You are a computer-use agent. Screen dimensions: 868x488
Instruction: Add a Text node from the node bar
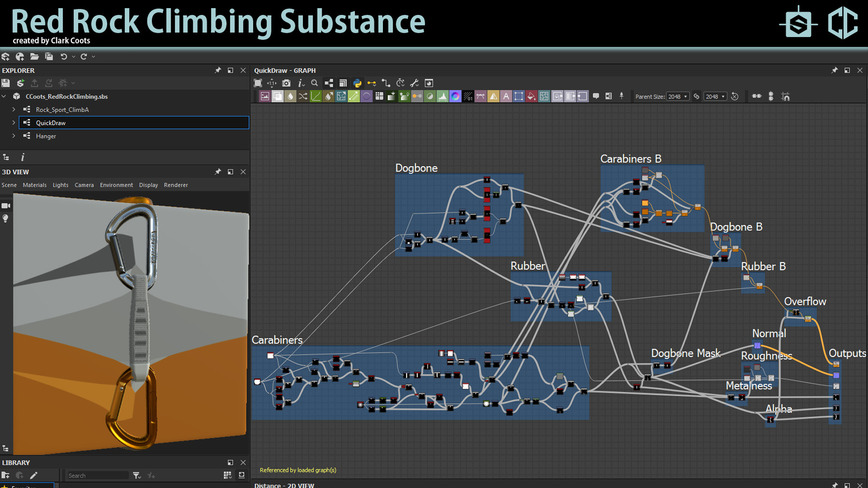click(506, 96)
